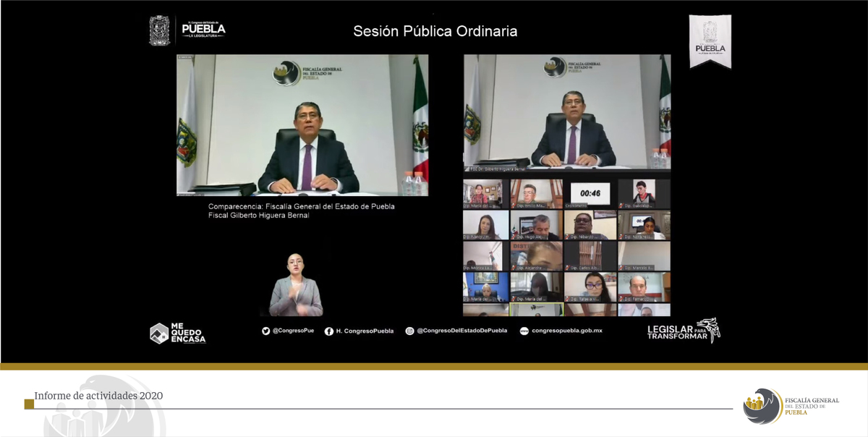Select the Cronómetro timer tile
The height and width of the screenshot is (437, 868).
(x=590, y=194)
